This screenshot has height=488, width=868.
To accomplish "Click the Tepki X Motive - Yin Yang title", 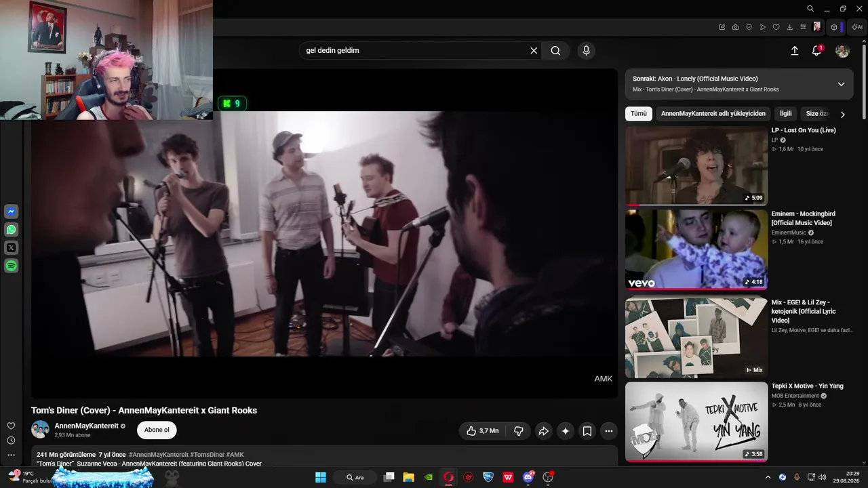I will (808, 386).
